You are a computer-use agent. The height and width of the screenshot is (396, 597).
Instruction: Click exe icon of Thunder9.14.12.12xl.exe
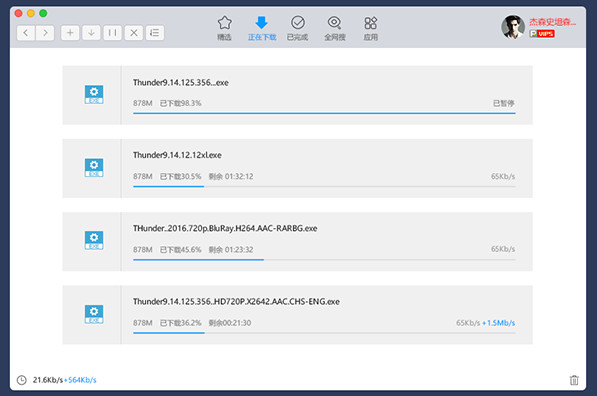click(94, 168)
